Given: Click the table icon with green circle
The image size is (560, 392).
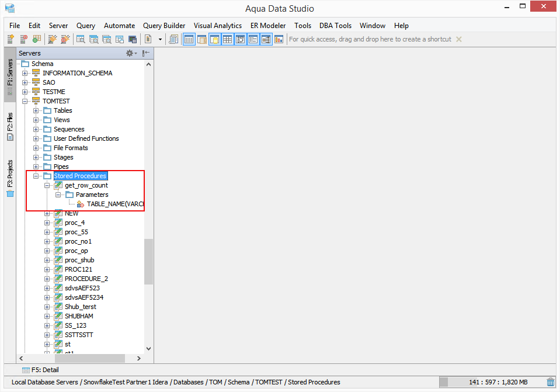Looking at the screenshot, I should (36, 39).
